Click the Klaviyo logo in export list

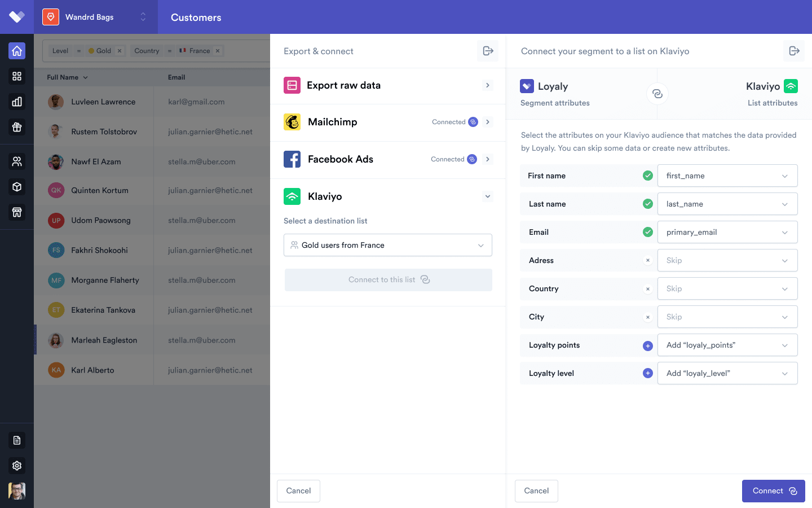coord(292,196)
